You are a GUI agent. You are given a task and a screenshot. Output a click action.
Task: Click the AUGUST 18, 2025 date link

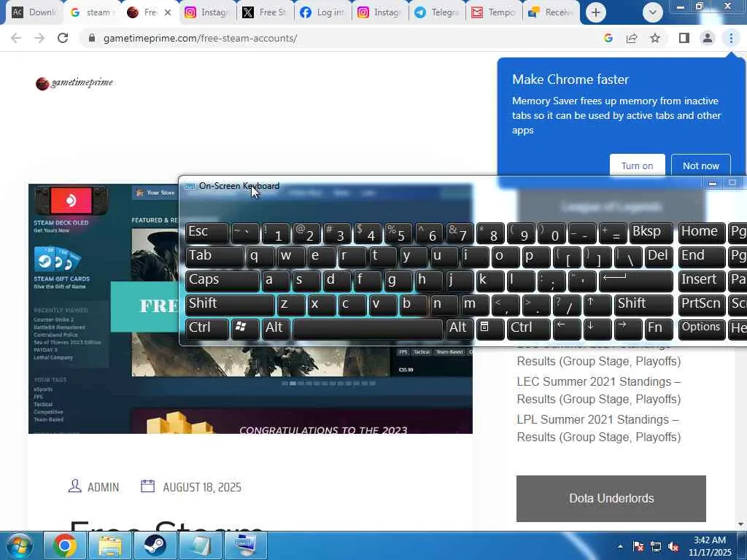point(202,487)
